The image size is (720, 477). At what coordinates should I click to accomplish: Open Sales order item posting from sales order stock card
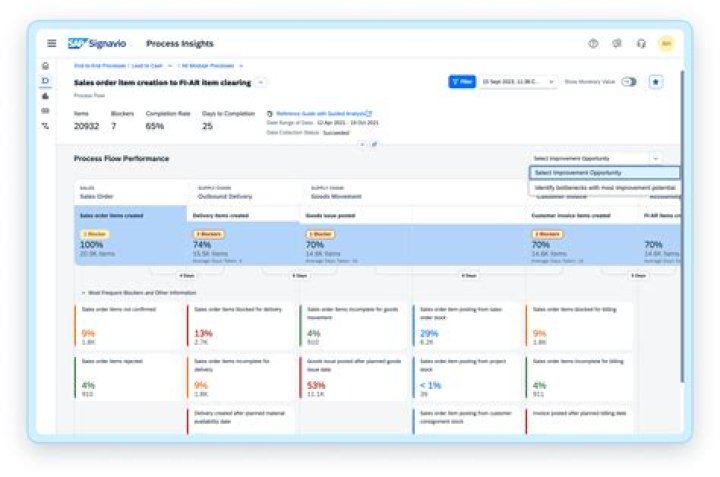point(467,325)
